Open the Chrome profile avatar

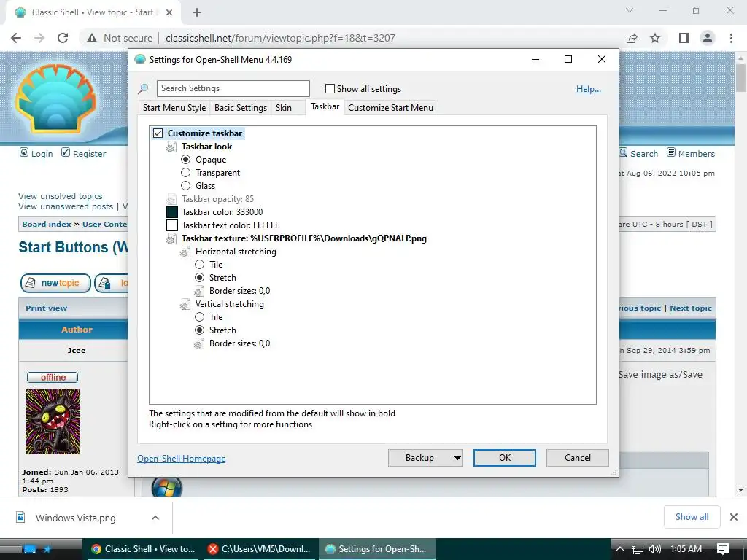(x=708, y=38)
